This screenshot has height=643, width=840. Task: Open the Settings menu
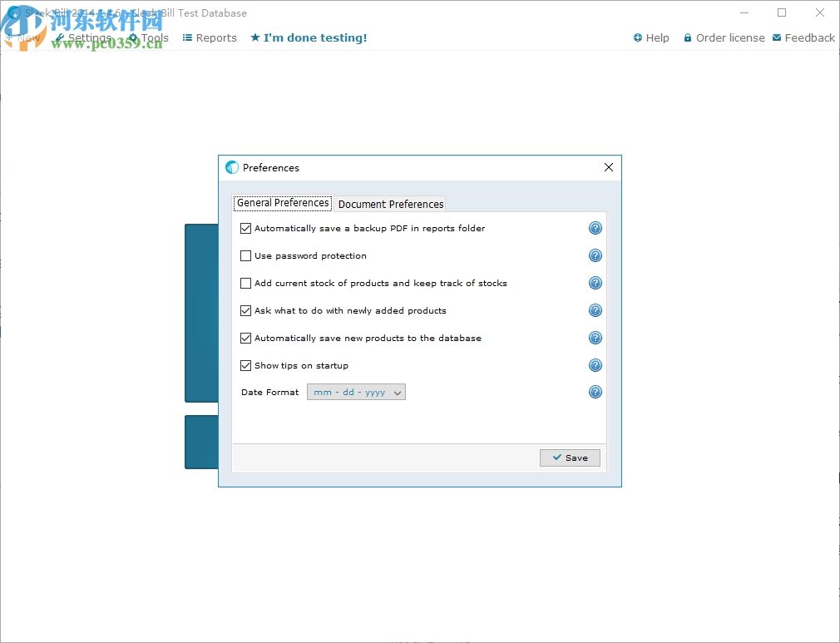coord(83,37)
